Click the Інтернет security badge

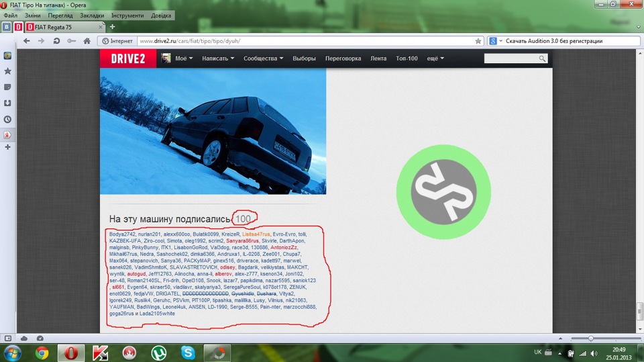[117, 41]
